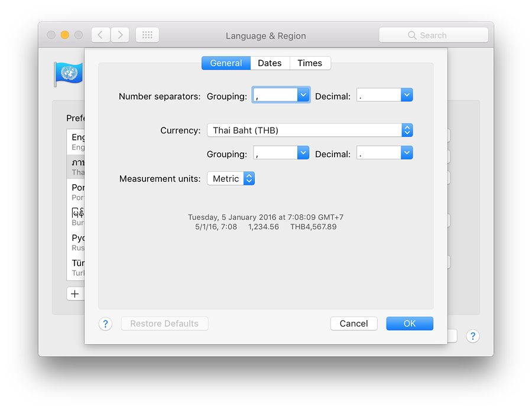Select Portuguese in preferred languages list
532x411 pixels.
(76, 192)
